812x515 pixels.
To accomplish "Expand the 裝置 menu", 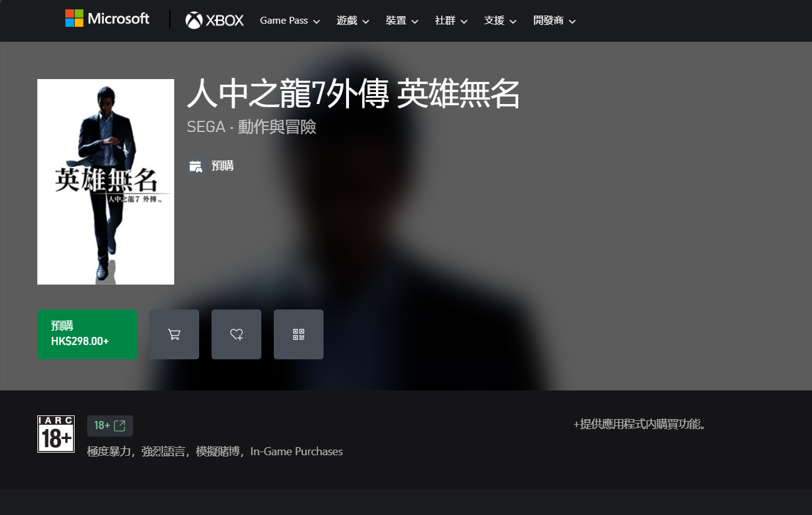I will (402, 21).
